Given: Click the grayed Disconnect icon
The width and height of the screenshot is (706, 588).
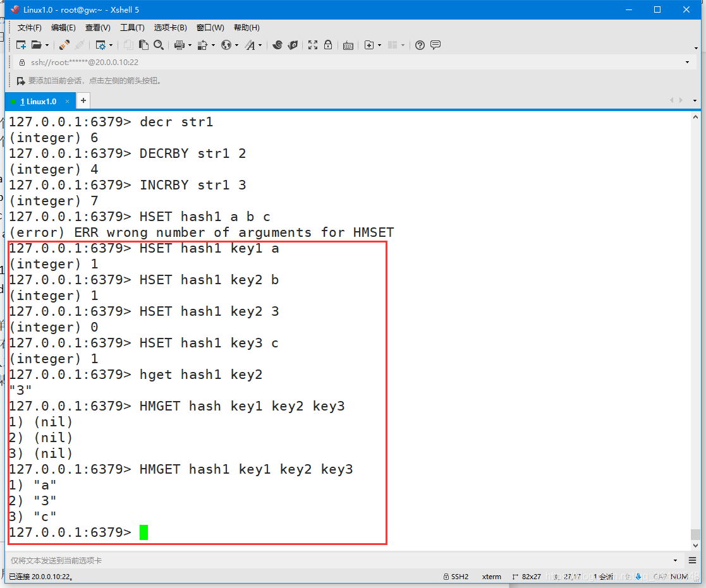Looking at the screenshot, I should click(80, 45).
